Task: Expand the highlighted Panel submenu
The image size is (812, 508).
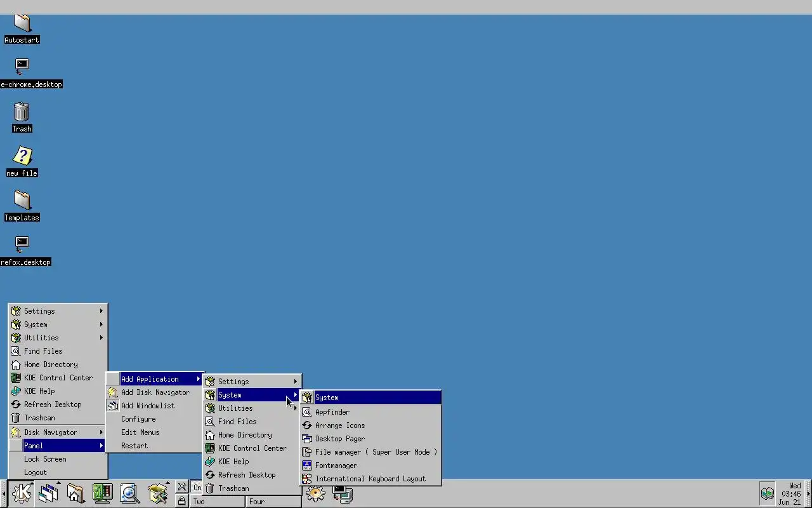Action: [58, 446]
